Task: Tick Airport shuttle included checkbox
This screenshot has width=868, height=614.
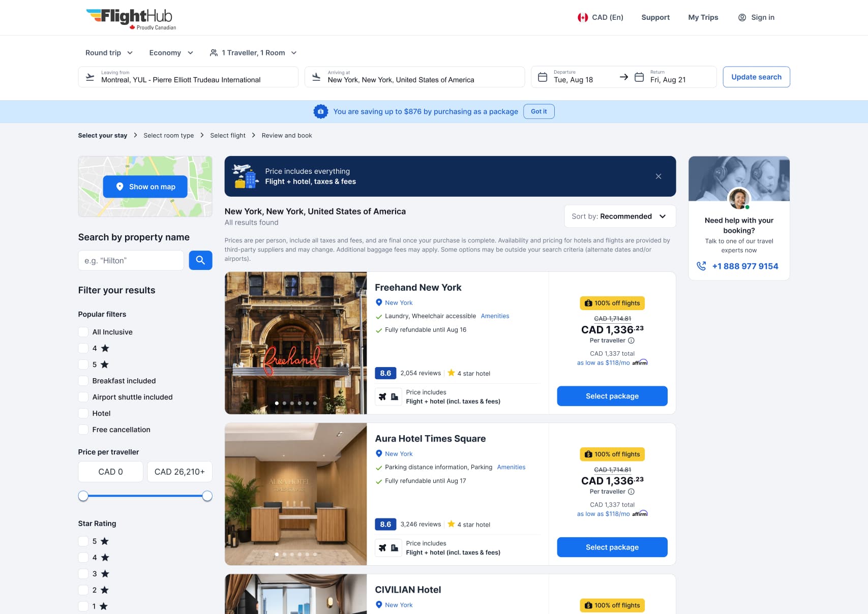Action: [83, 397]
